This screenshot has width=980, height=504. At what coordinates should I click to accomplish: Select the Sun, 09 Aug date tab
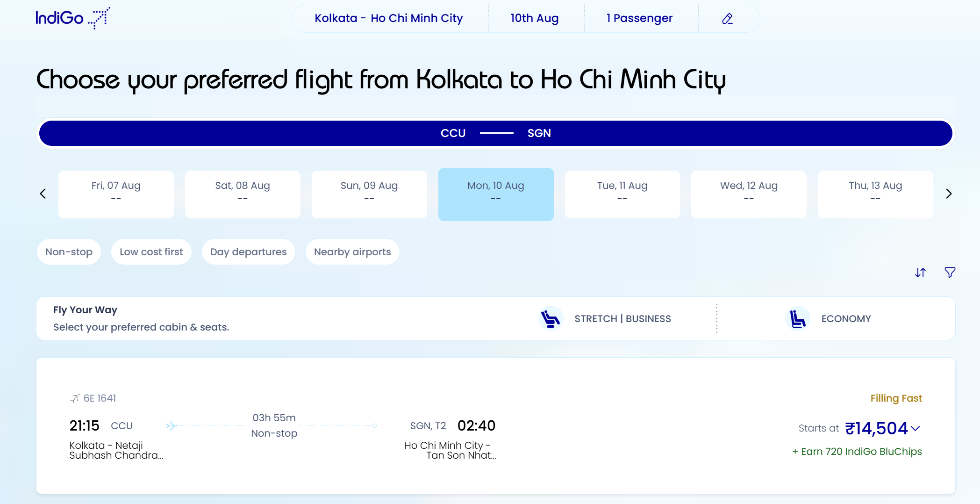click(369, 194)
